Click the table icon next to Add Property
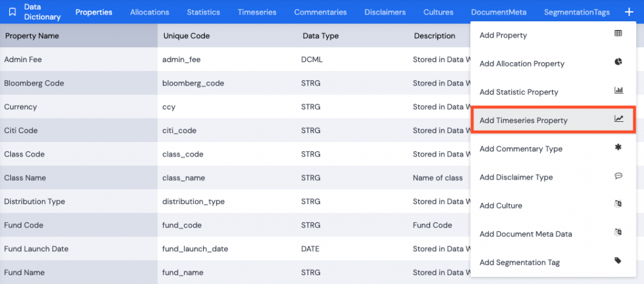Image resolution: width=644 pixels, height=284 pixels. coord(618,34)
